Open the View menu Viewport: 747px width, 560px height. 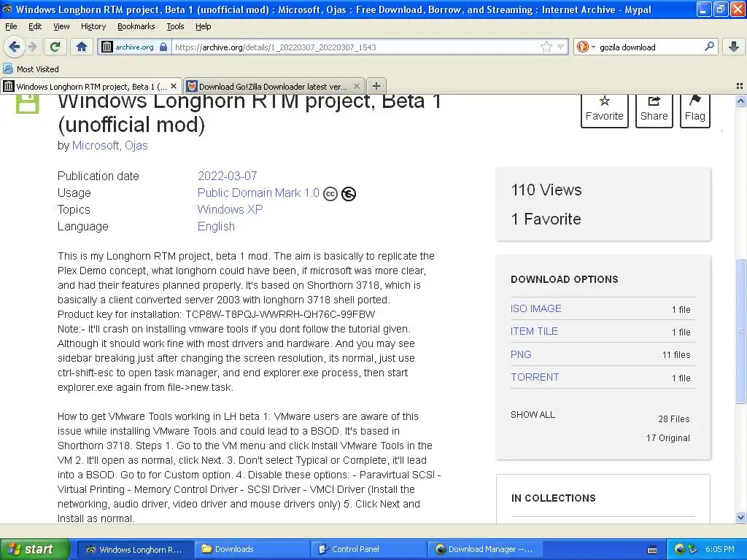pyautogui.click(x=61, y=26)
